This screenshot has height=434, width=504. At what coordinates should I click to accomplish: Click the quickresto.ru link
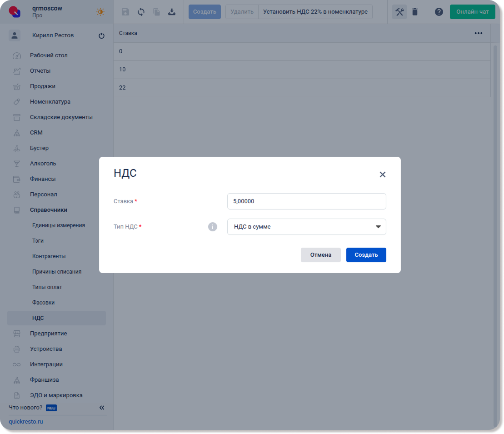25,421
